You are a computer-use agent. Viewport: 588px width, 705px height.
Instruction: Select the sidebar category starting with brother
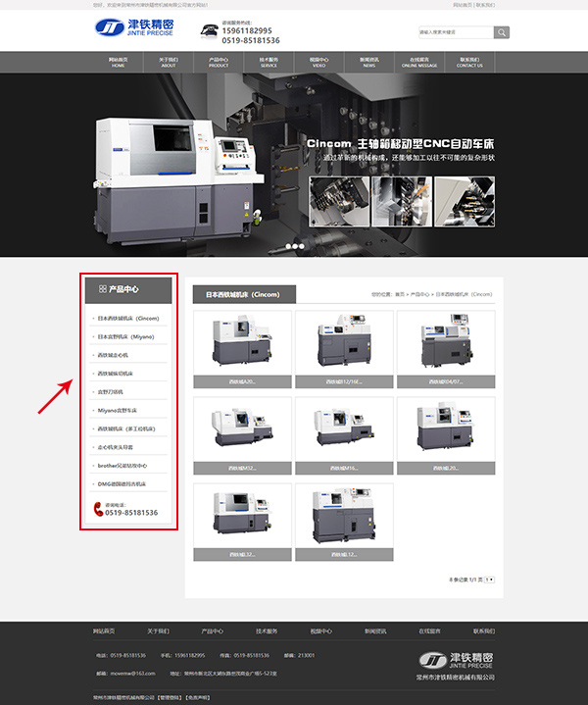[122, 466]
